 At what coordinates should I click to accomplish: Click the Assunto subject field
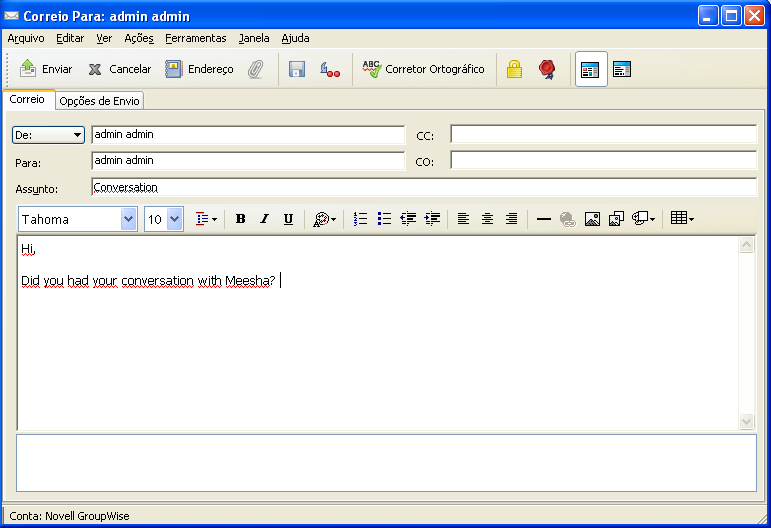424,187
